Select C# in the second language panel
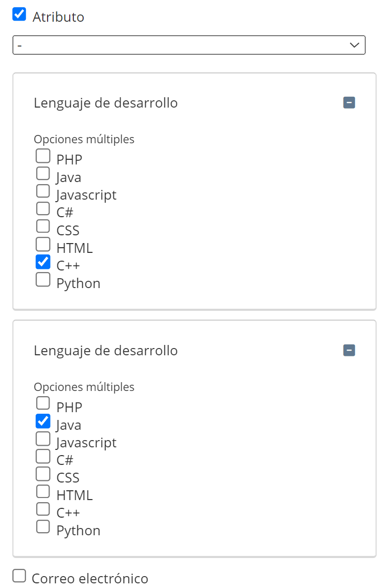The width and height of the screenshot is (389, 588). [x=43, y=457]
